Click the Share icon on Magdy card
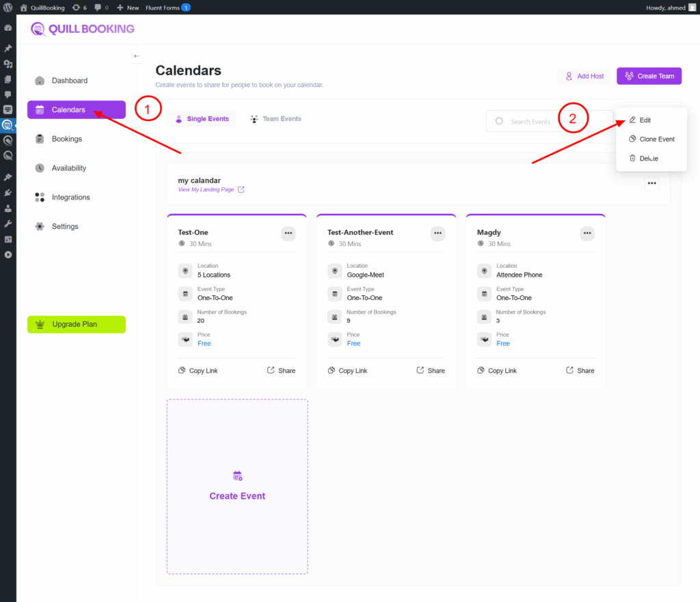This screenshot has height=602, width=700. [570, 370]
